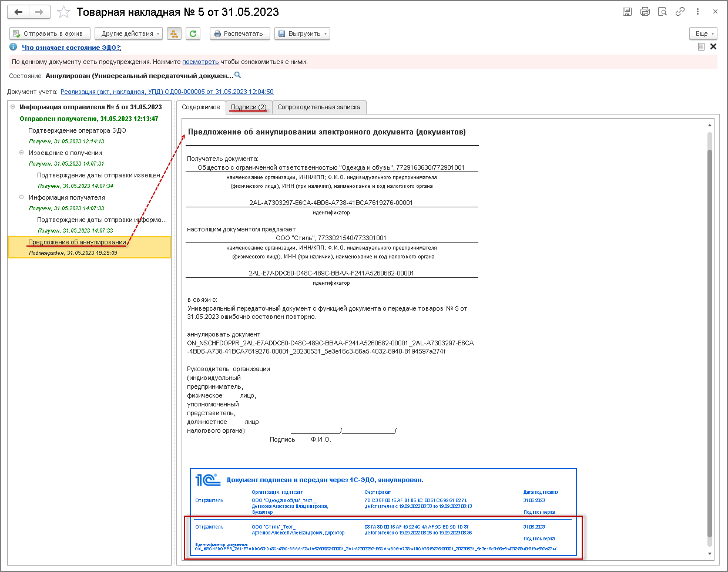Click the magnifier next to Состояние
This screenshot has height=572, width=728.
237,75
